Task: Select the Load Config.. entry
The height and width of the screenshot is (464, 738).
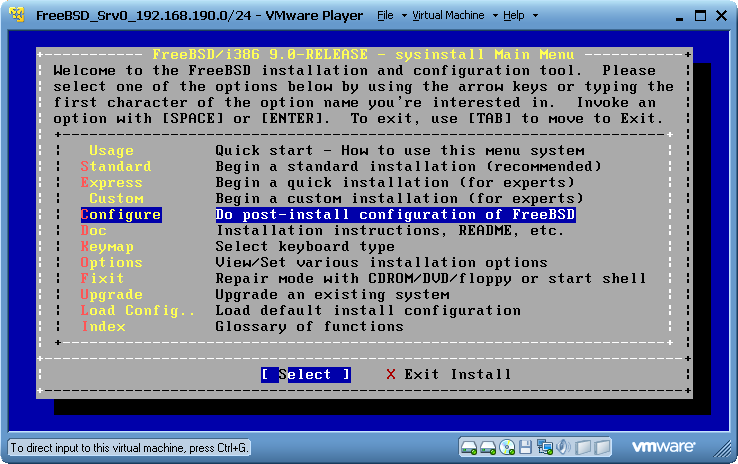Action: tap(137, 311)
